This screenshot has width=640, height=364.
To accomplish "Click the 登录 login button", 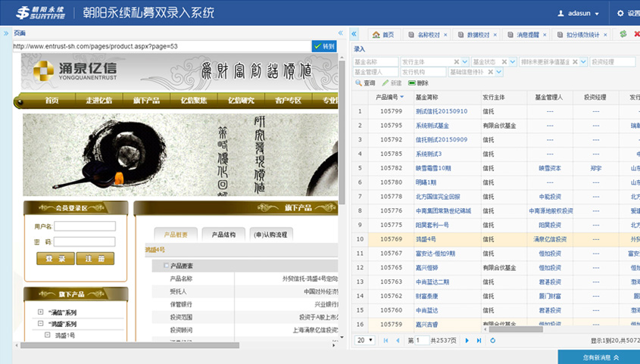I will pos(55,259).
